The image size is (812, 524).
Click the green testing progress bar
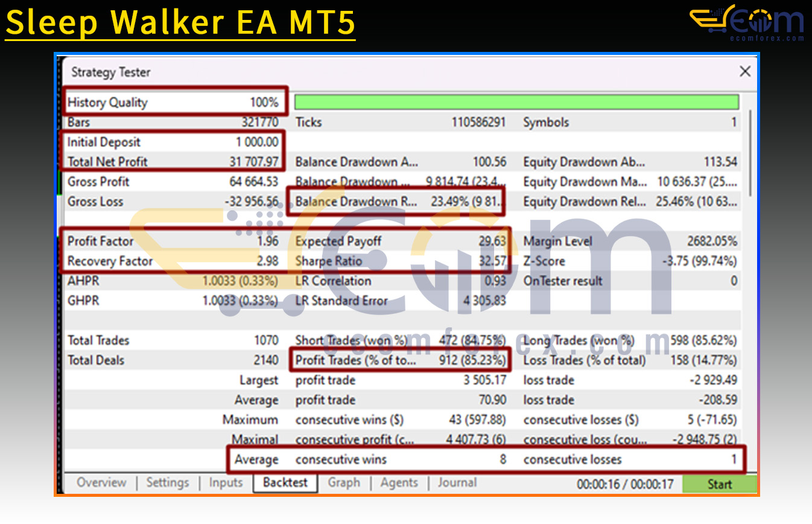[516, 101]
